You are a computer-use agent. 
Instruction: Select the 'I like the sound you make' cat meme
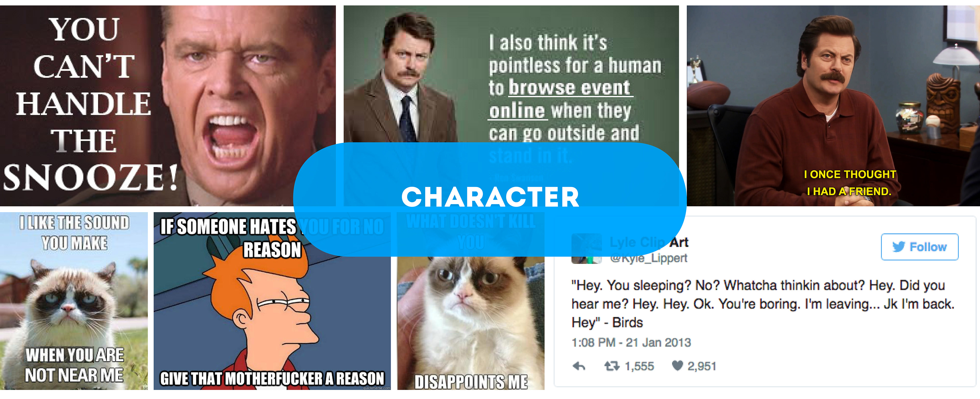[74, 301]
